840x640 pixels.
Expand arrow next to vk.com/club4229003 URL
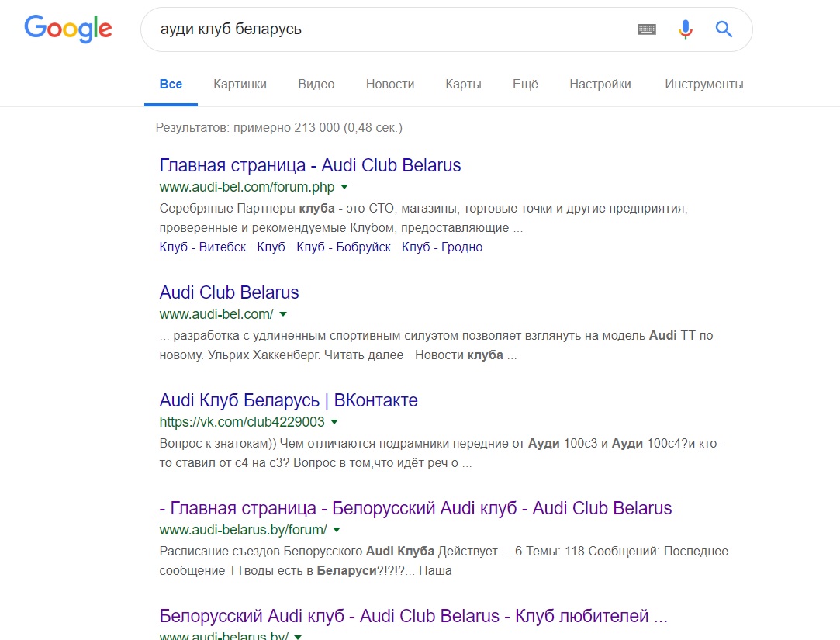[x=334, y=422]
